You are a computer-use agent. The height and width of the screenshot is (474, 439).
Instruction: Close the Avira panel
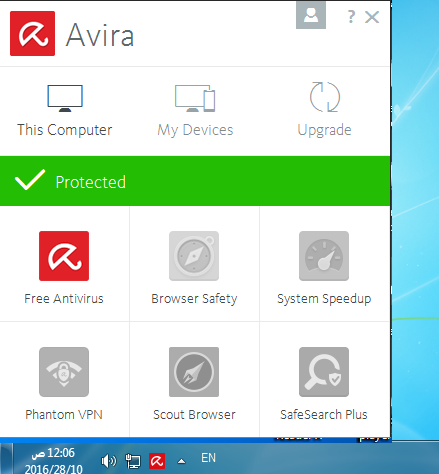click(372, 17)
